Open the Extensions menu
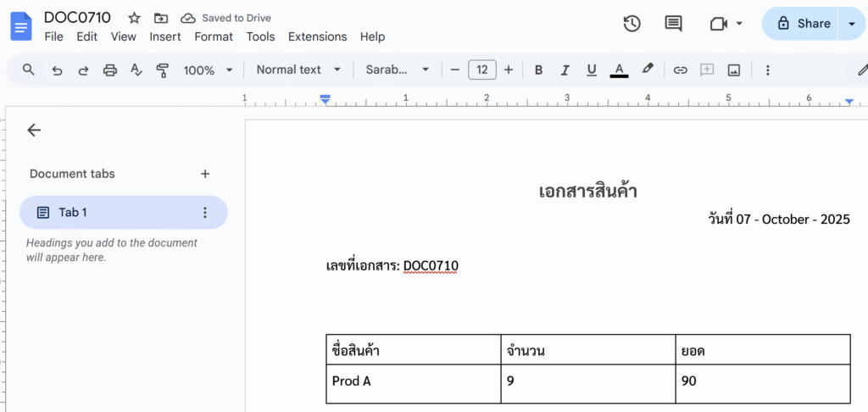This screenshot has width=868, height=412. pos(317,36)
